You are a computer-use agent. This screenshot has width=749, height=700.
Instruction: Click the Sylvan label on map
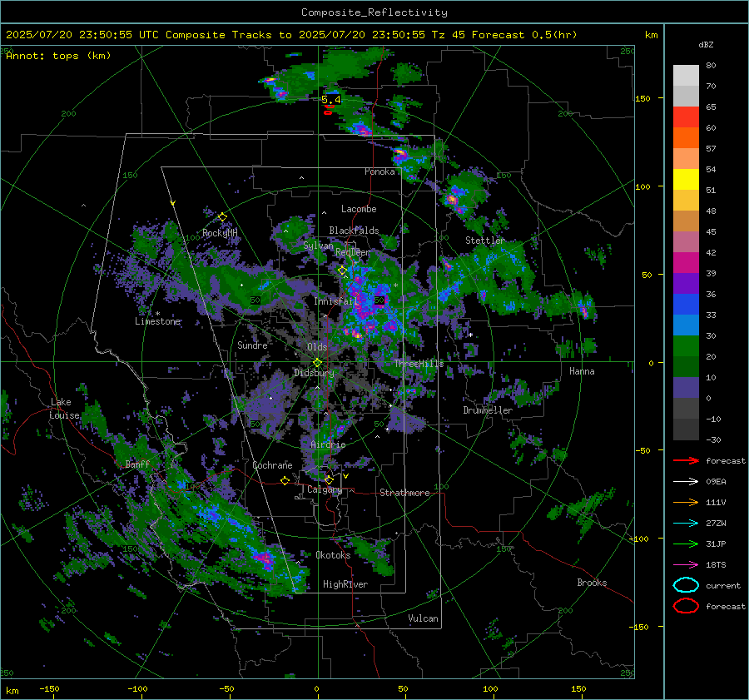(318, 246)
